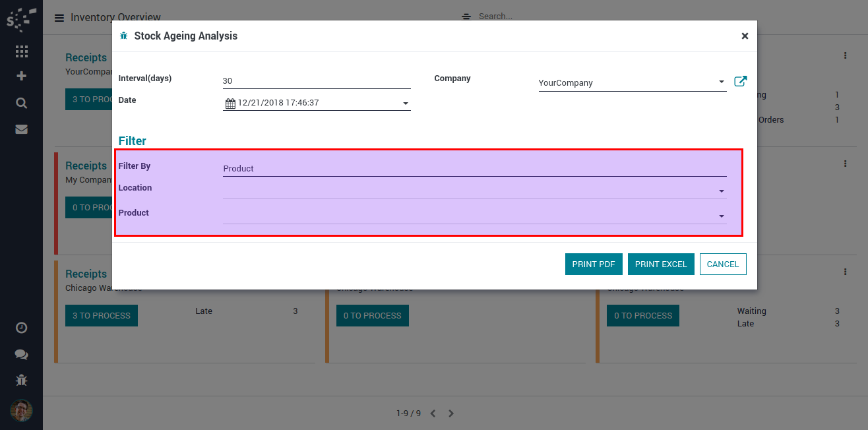The image size is (868, 430).
Task: Expand the Company dropdown
Action: click(x=721, y=82)
